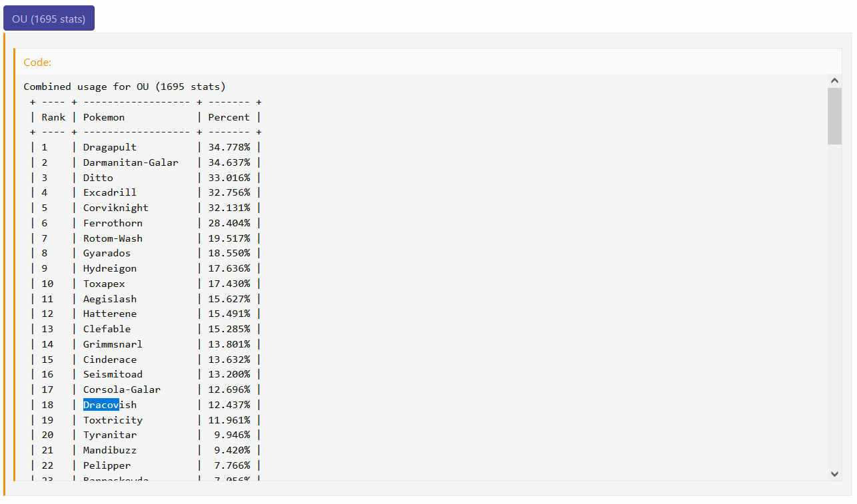
Task: Click the Pelipper entry
Action: point(107,465)
